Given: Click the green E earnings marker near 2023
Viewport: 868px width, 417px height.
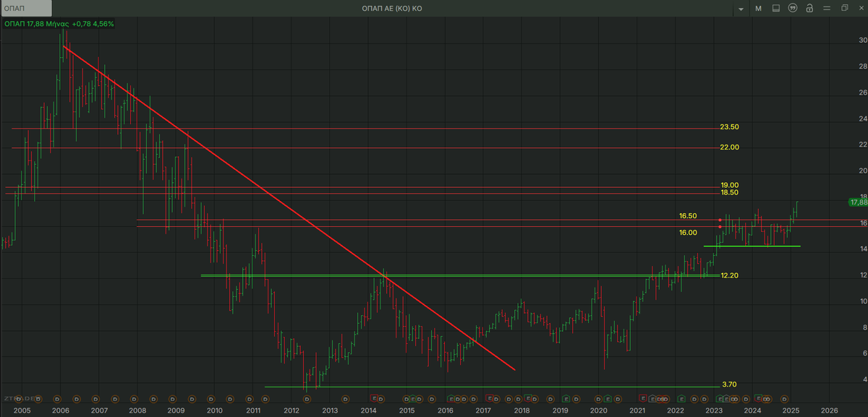Looking at the screenshot, I should (x=720, y=399).
